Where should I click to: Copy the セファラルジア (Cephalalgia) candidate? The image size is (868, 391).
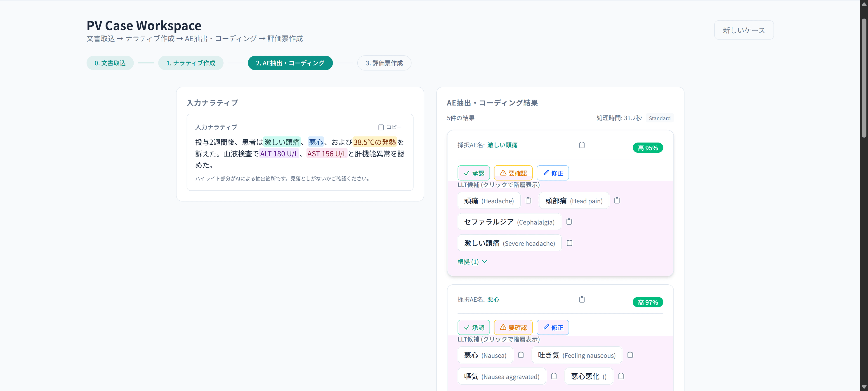(569, 222)
